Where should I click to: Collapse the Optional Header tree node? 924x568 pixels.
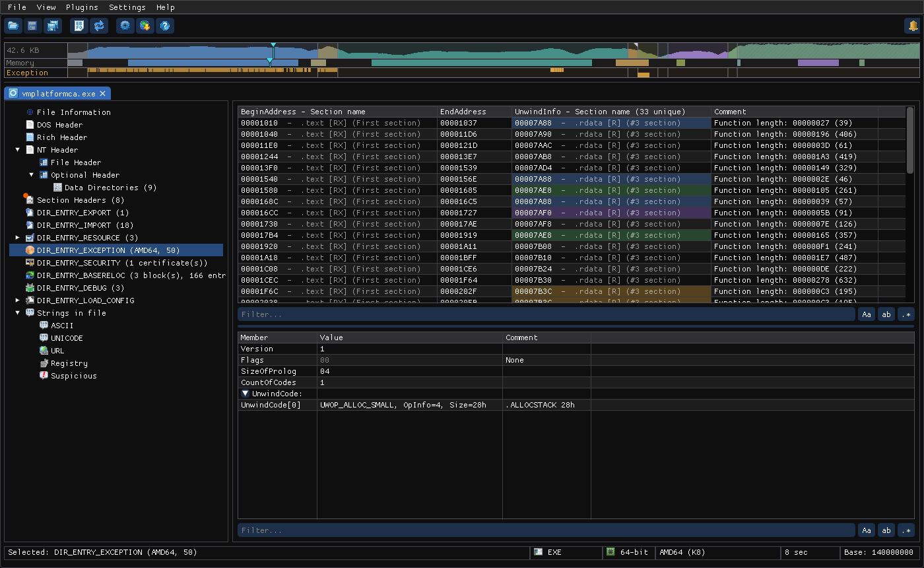[31, 175]
